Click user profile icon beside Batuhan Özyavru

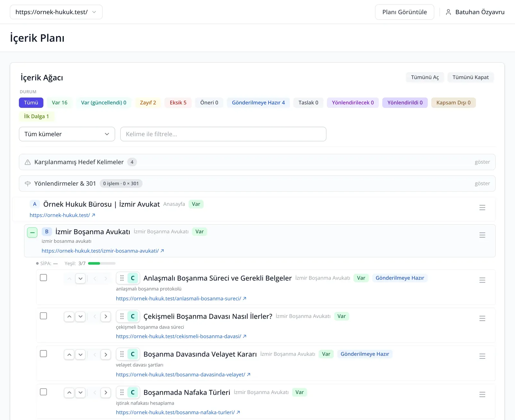[448, 12]
